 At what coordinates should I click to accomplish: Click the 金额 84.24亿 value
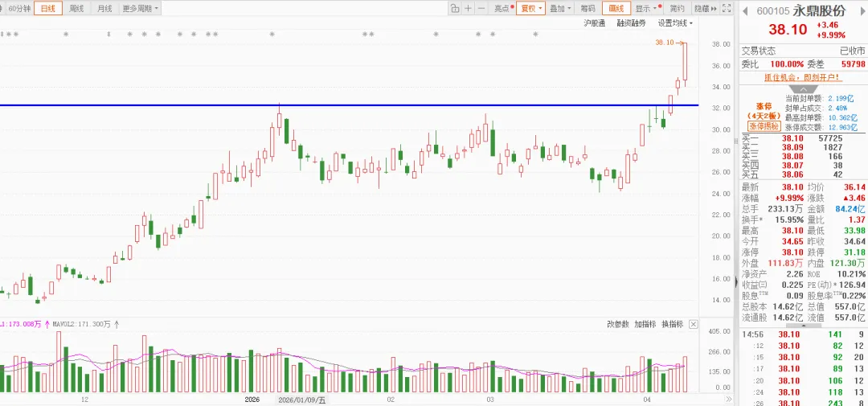point(850,209)
